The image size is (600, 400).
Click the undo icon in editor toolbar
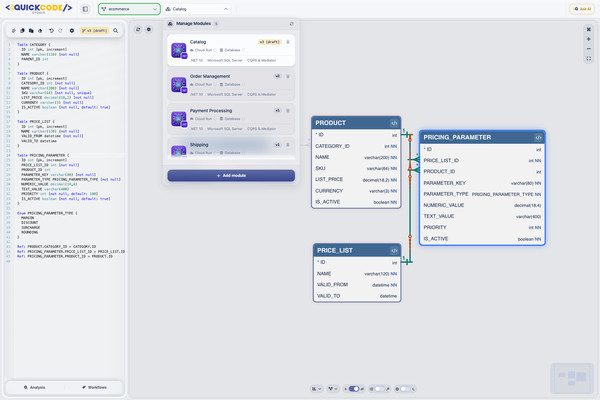(51, 31)
